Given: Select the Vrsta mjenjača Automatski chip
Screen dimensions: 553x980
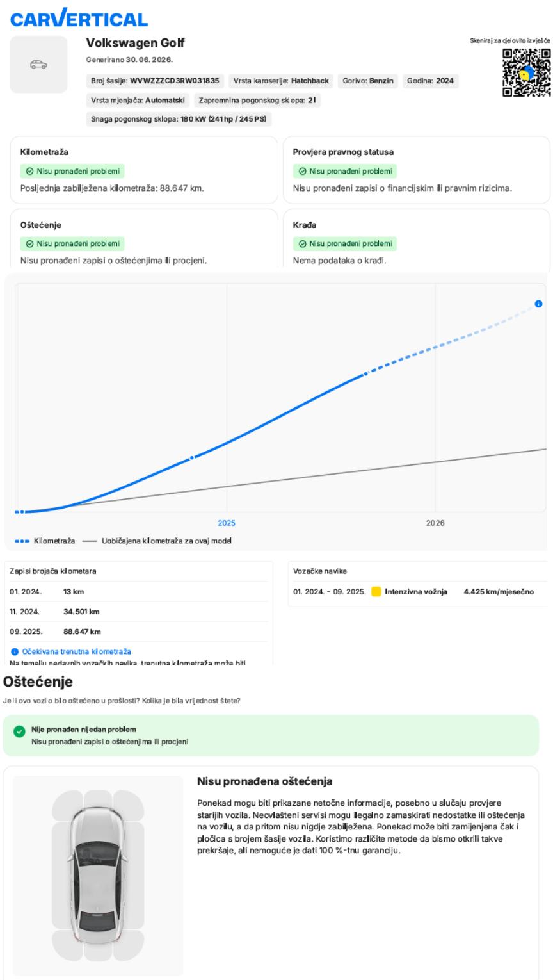Looking at the screenshot, I should (x=138, y=101).
